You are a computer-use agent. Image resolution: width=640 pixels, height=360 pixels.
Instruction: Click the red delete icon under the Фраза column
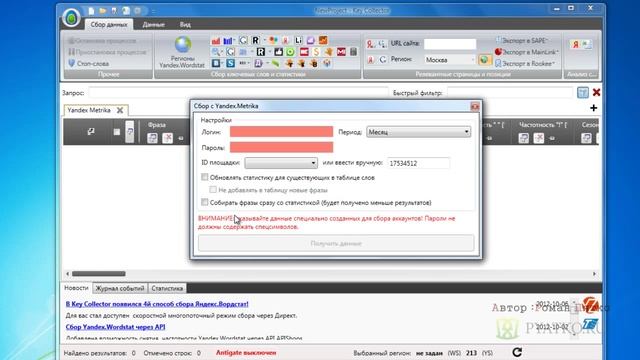[167, 138]
